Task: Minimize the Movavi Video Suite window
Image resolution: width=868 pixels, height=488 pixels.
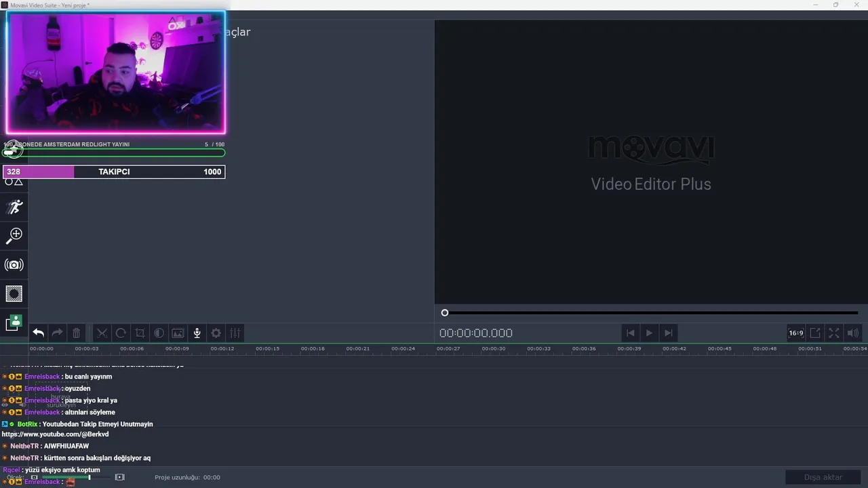Action: pyautogui.click(x=816, y=5)
